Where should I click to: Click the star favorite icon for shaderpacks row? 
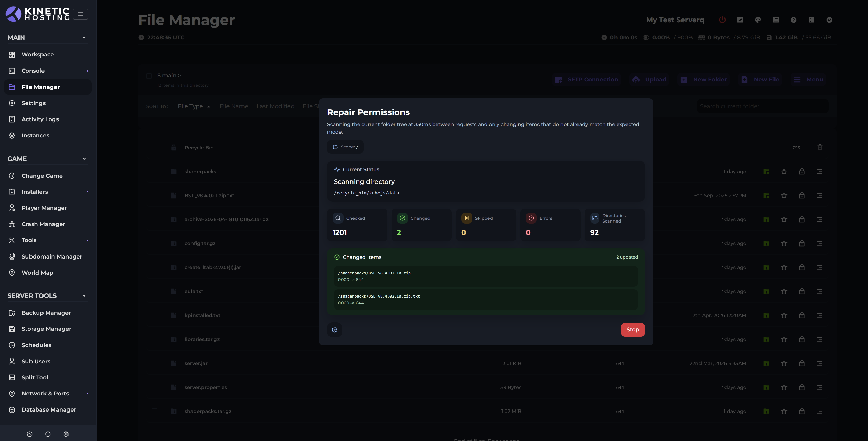point(784,172)
